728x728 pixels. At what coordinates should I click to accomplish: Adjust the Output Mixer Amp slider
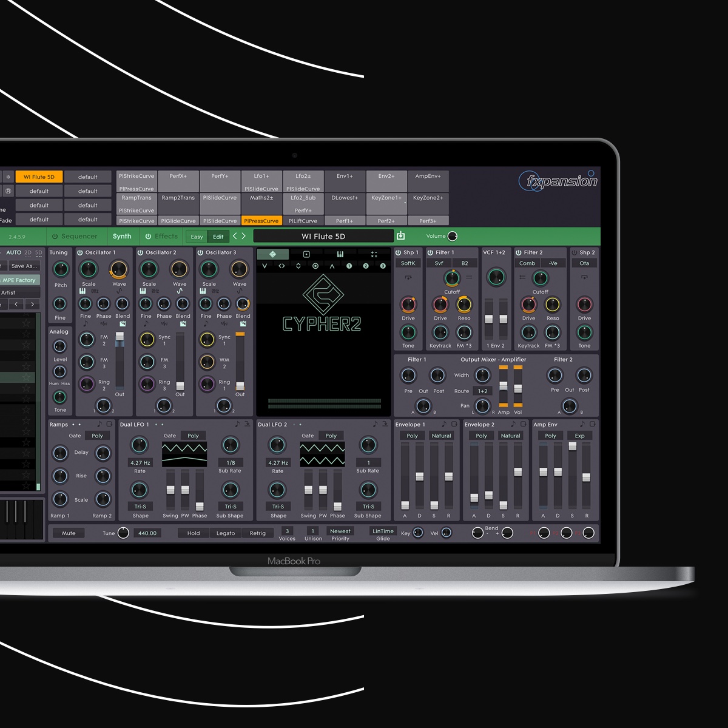(x=504, y=386)
